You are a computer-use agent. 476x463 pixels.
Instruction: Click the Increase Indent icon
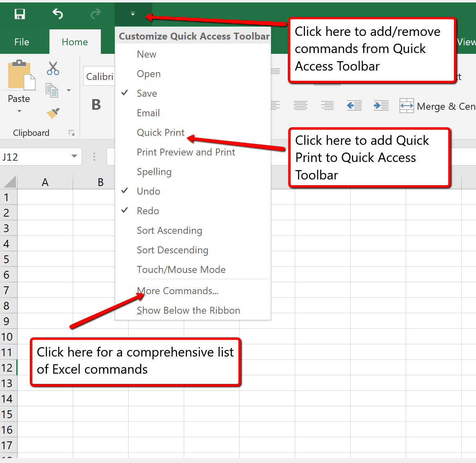(381, 105)
